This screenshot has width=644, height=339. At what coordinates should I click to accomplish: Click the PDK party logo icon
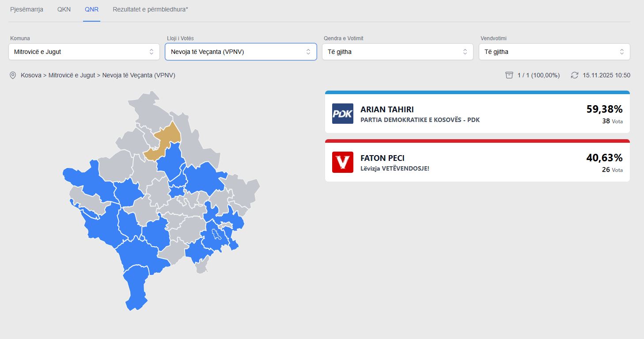[342, 114]
